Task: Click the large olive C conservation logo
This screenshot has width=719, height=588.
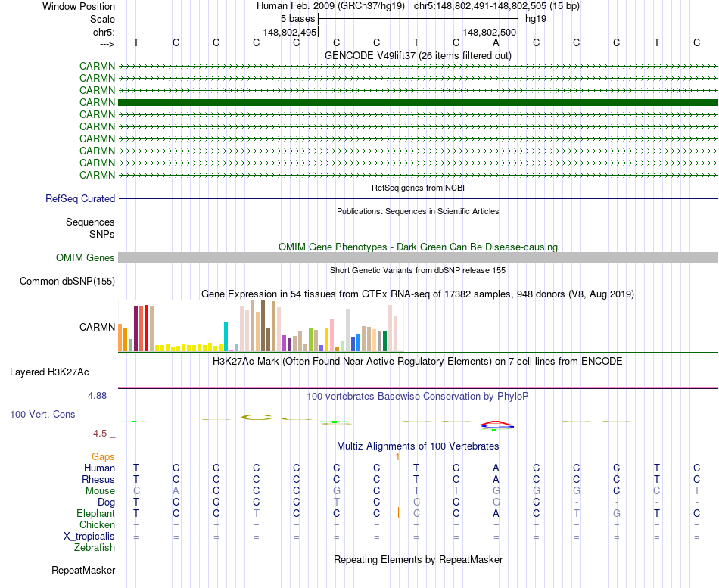Action: click(257, 417)
